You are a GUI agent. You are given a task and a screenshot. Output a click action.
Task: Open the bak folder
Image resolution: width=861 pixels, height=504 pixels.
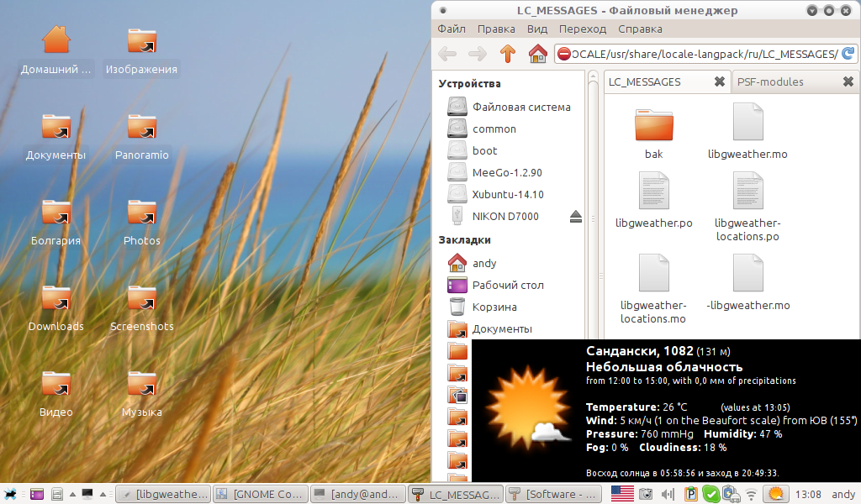pos(653,132)
